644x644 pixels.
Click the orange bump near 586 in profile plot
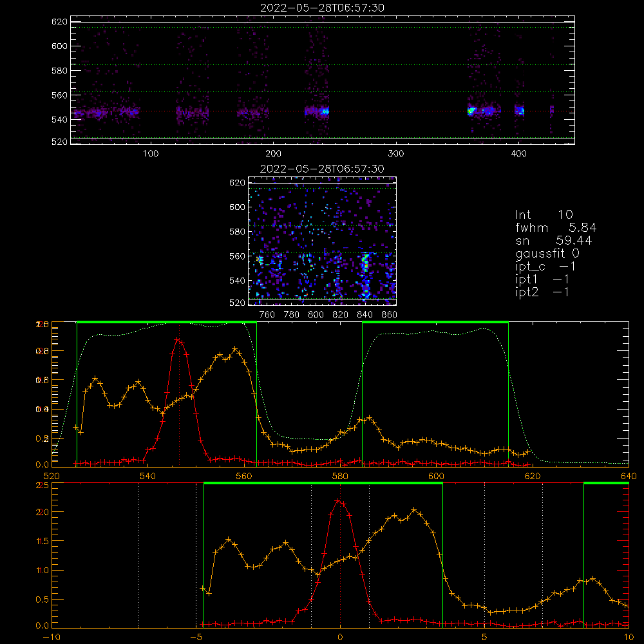tap(369, 419)
